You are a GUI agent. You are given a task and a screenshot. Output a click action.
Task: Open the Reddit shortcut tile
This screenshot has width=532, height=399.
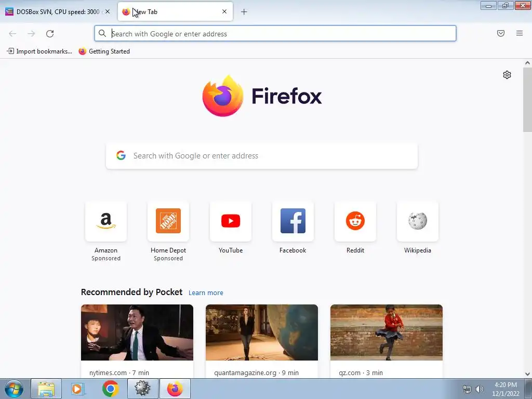(355, 221)
